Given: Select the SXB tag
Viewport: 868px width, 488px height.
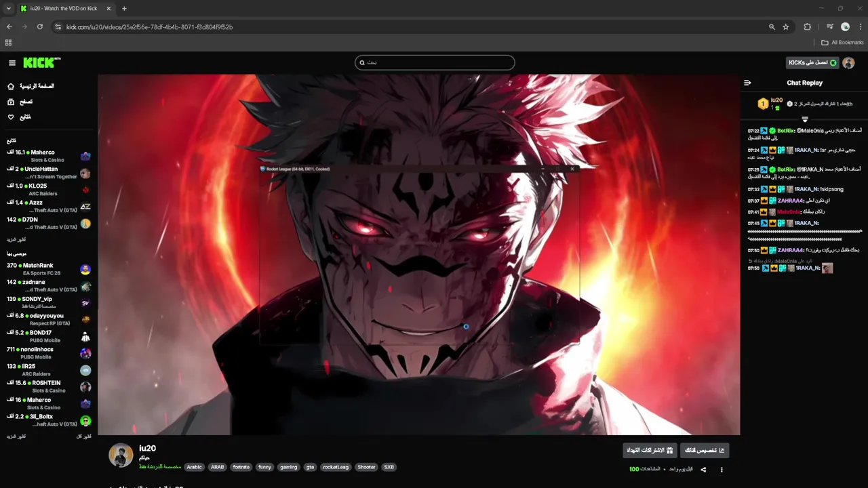Looking at the screenshot, I should 389,467.
